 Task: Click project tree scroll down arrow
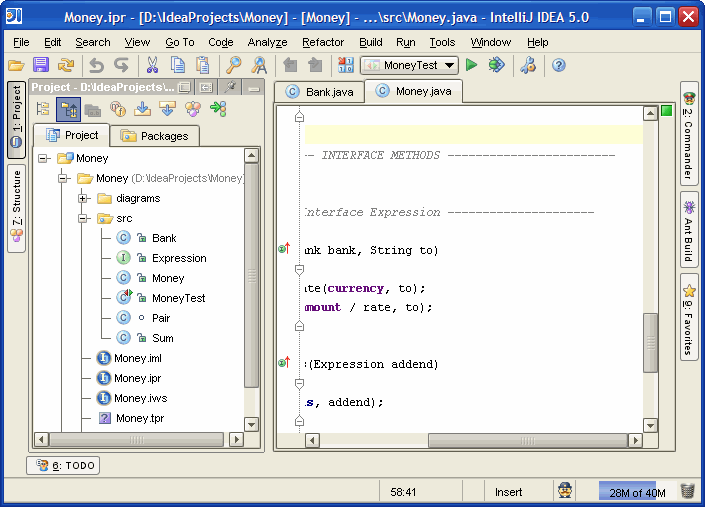coord(251,424)
